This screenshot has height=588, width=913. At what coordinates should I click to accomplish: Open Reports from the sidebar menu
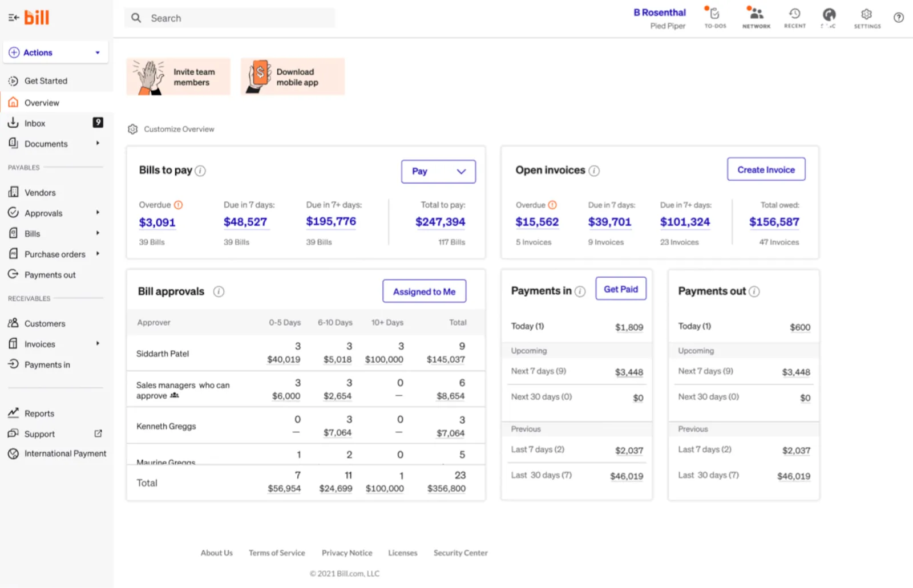(x=39, y=413)
